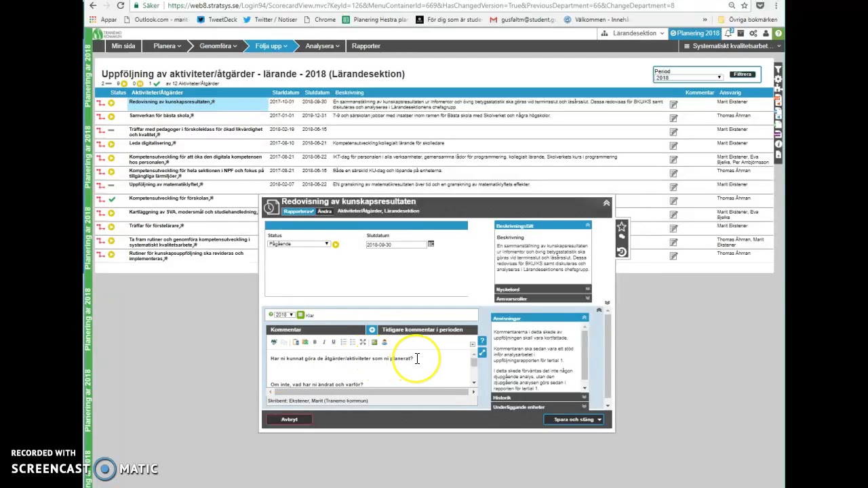Click Spara och stäng button

[x=574, y=420]
